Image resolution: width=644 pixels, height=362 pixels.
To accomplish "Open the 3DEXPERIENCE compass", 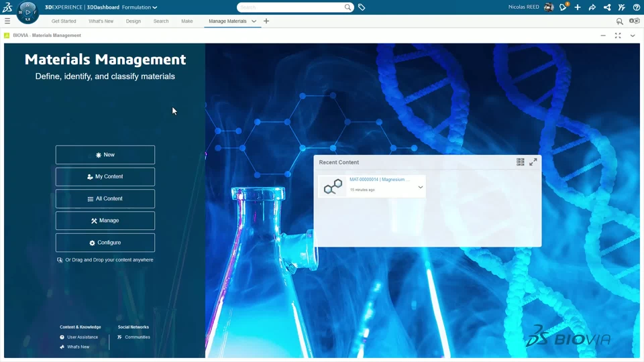I will (x=28, y=12).
